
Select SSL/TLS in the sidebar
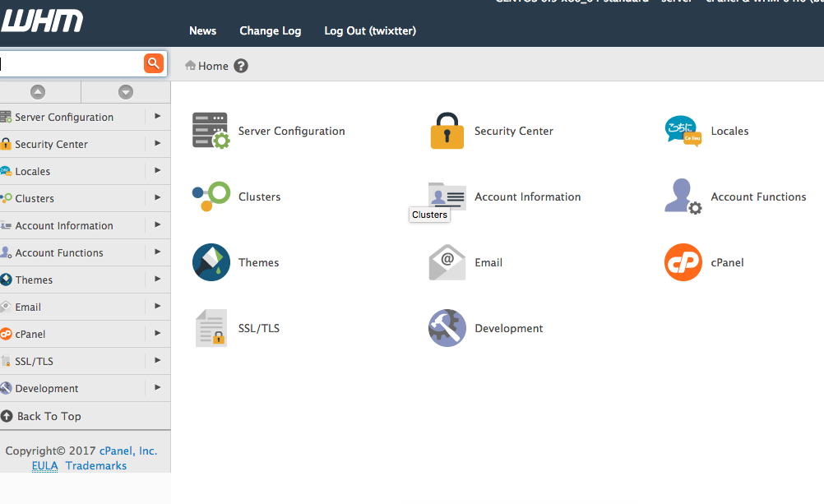[x=35, y=362]
